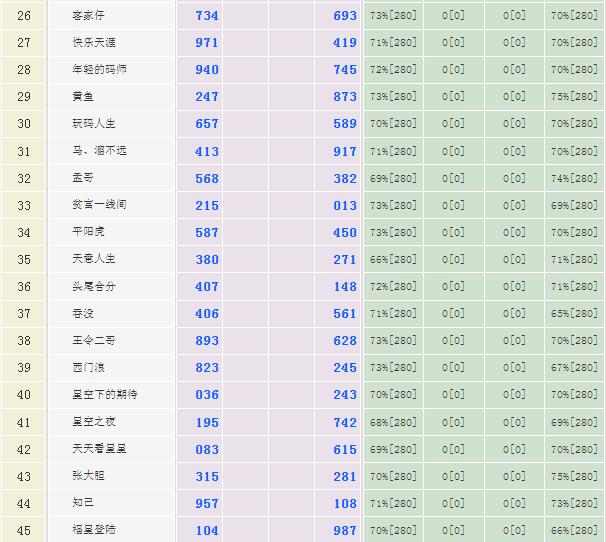The image size is (606, 542).
Task: Click the 星空之夜 name in row 41
Action: (93, 421)
